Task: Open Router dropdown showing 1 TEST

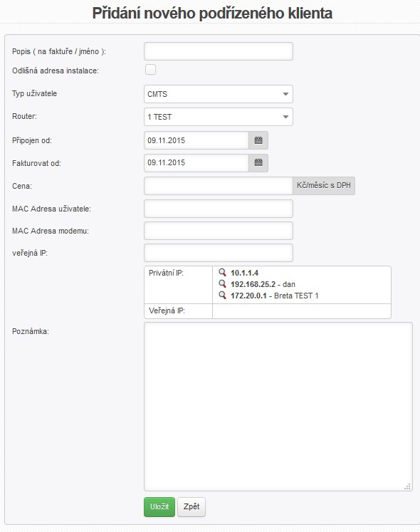Action: (x=219, y=117)
